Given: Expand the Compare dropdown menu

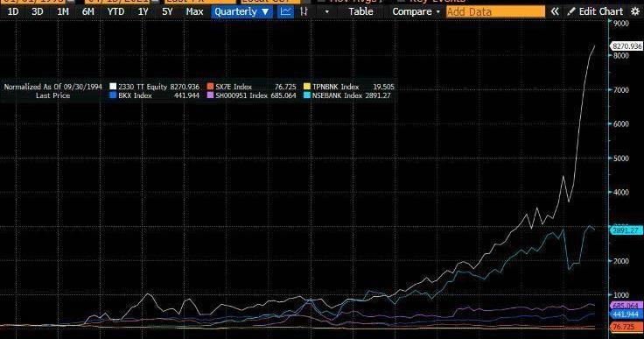Looking at the screenshot, I should [x=416, y=11].
